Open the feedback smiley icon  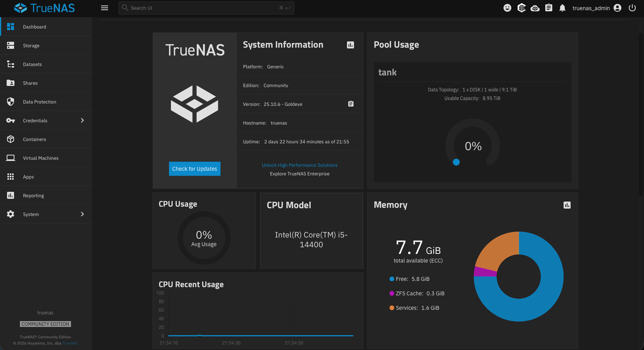click(x=507, y=8)
